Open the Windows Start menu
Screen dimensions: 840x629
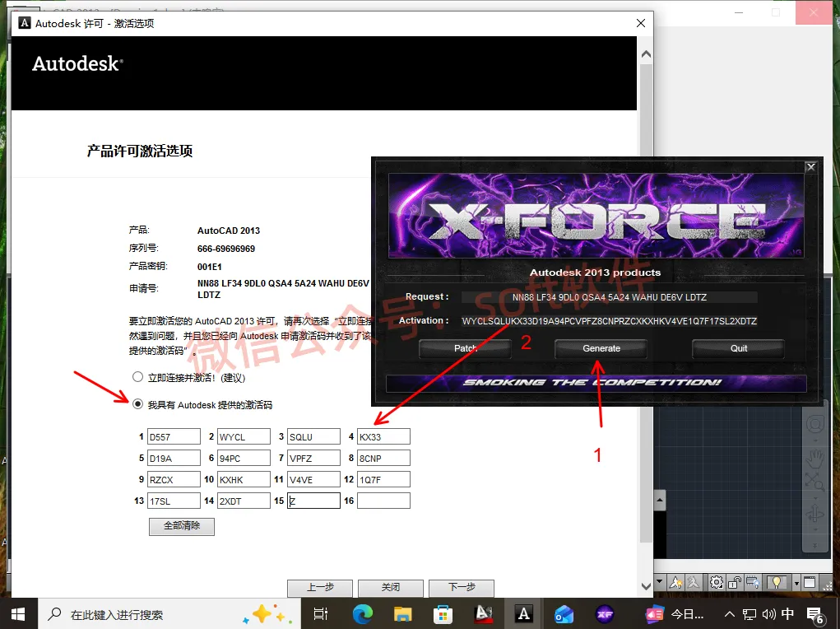click(x=18, y=614)
